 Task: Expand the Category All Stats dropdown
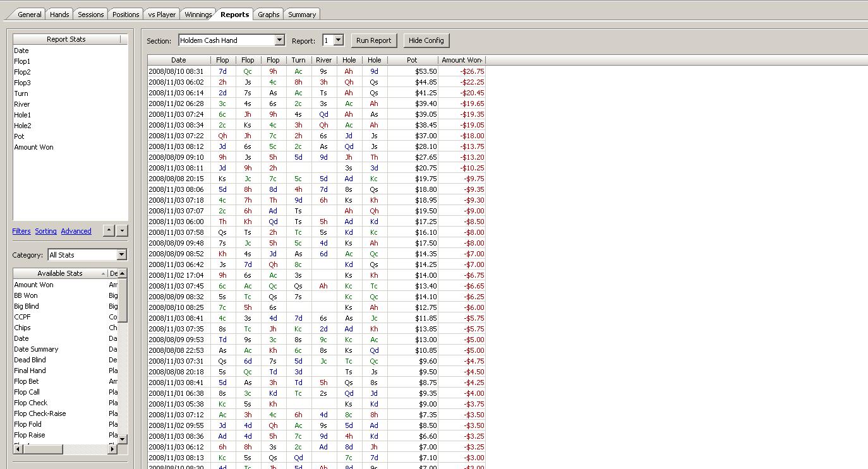click(121, 255)
